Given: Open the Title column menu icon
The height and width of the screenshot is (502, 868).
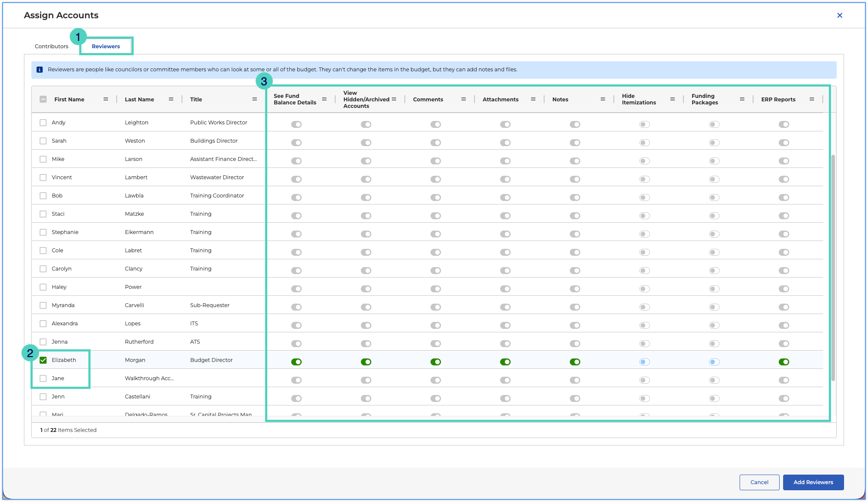Looking at the screenshot, I should [255, 99].
